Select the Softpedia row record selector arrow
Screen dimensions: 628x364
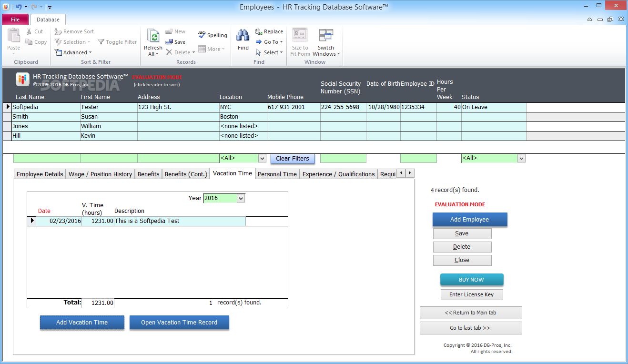point(8,107)
